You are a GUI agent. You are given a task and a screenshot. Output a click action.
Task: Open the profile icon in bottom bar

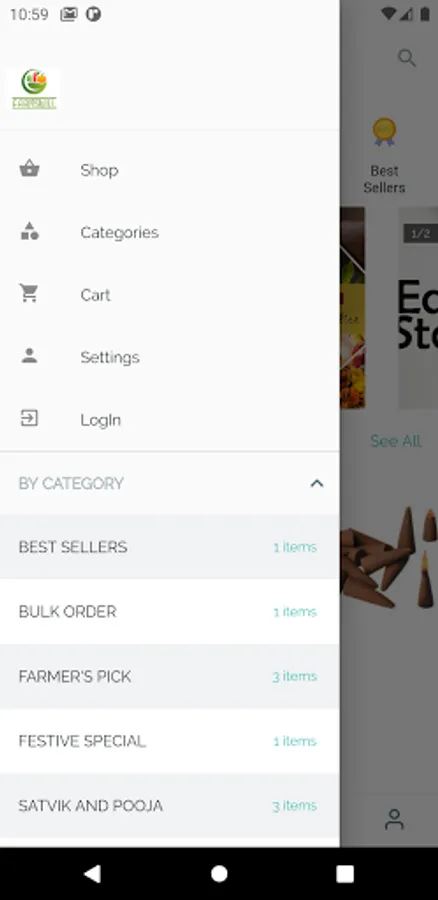click(x=394, y=820)
